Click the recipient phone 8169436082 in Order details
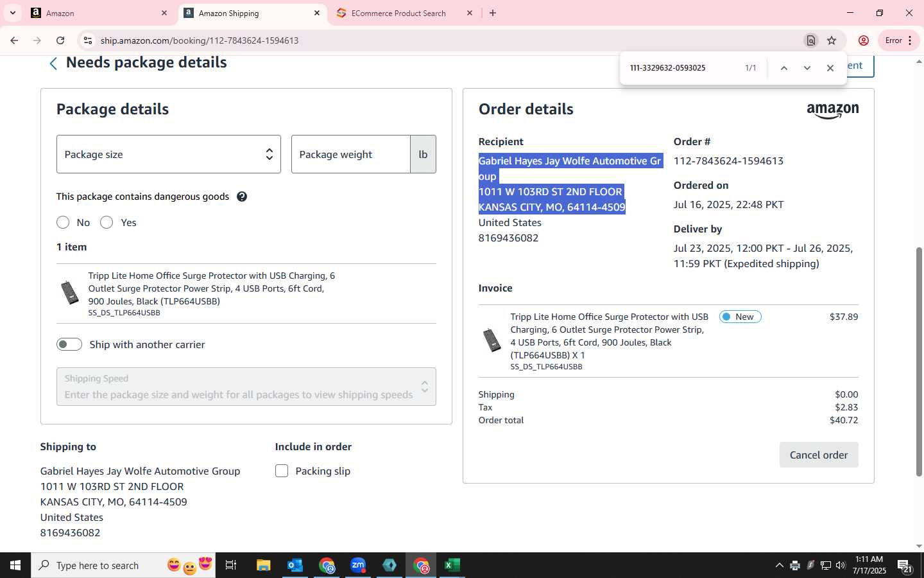924x578 pixels. (x=508, y=238)
